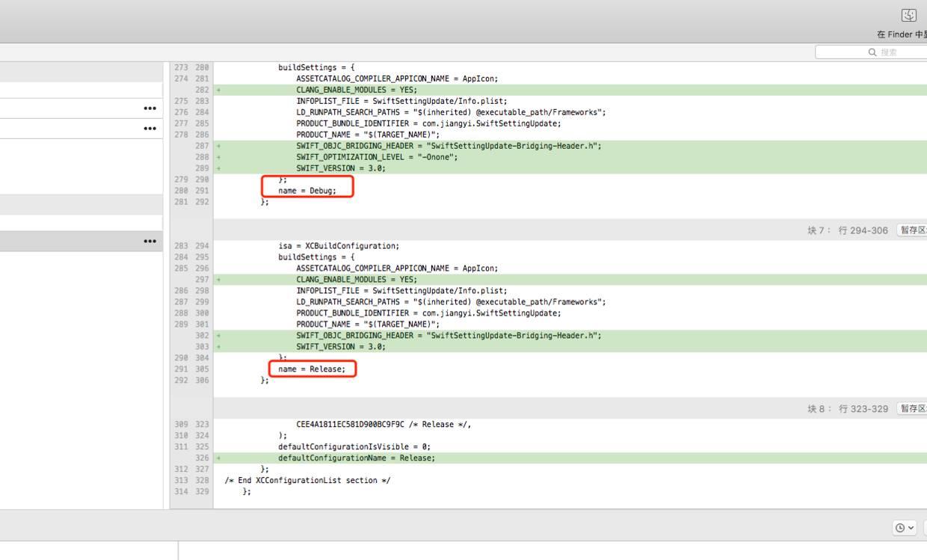Click the plus marker on line 288

tap(218, 157)
